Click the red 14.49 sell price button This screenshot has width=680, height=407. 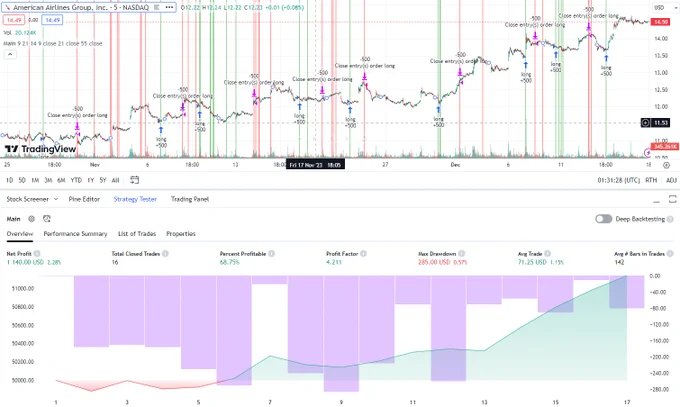(x=14, y=20)
